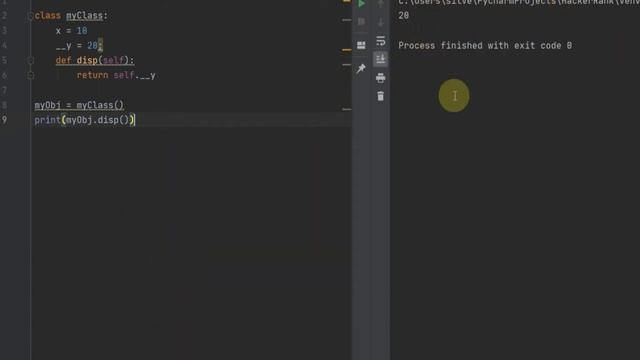The width and height of the screenshot is (640, 360).
Task: Collapse the myClass class fold marker
Action: (30, 16)
